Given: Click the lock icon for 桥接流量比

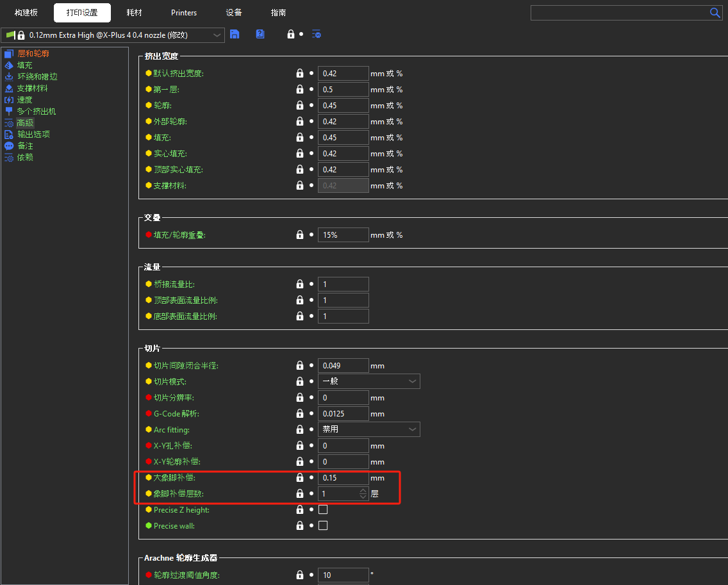Looking at the screenshot, I should click(x=300, y=284).
